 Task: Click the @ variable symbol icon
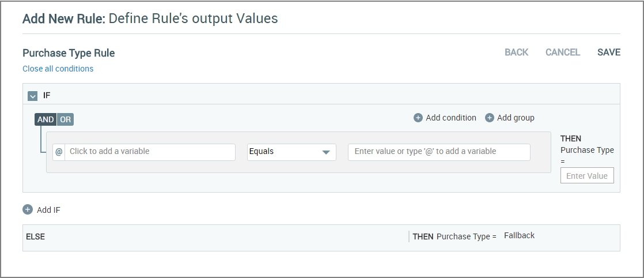59,151
